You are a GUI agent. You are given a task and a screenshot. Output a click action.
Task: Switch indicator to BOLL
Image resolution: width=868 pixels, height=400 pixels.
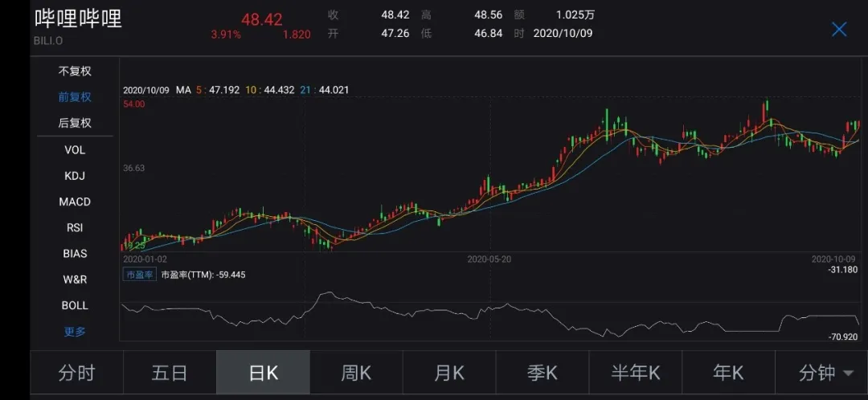coord(75,305)
